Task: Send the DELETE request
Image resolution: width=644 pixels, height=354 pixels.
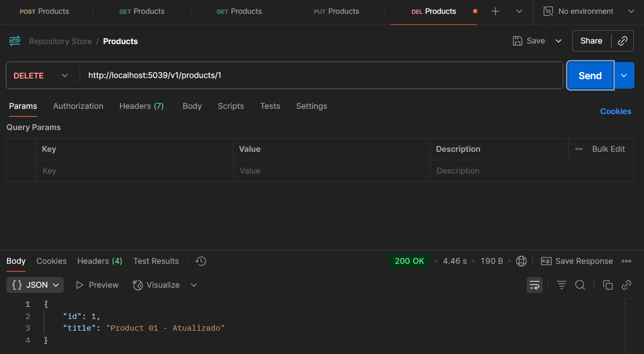Action: click(590, 75)
